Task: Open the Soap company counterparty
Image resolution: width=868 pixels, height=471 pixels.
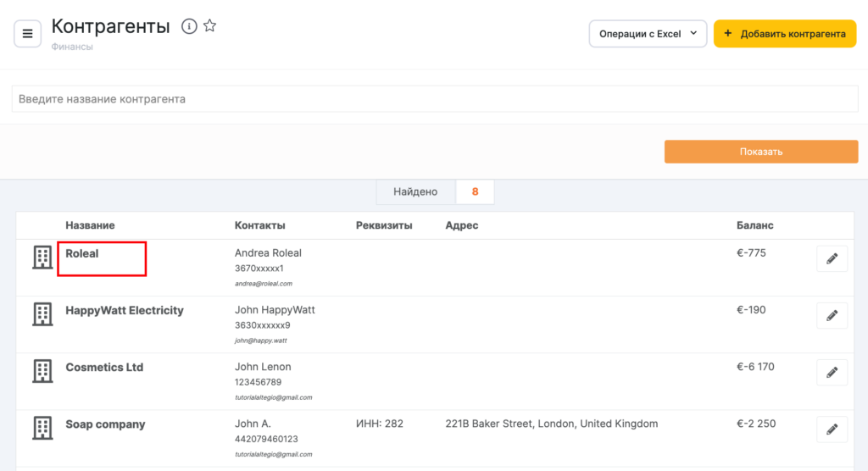Action: tap(105, 424)
